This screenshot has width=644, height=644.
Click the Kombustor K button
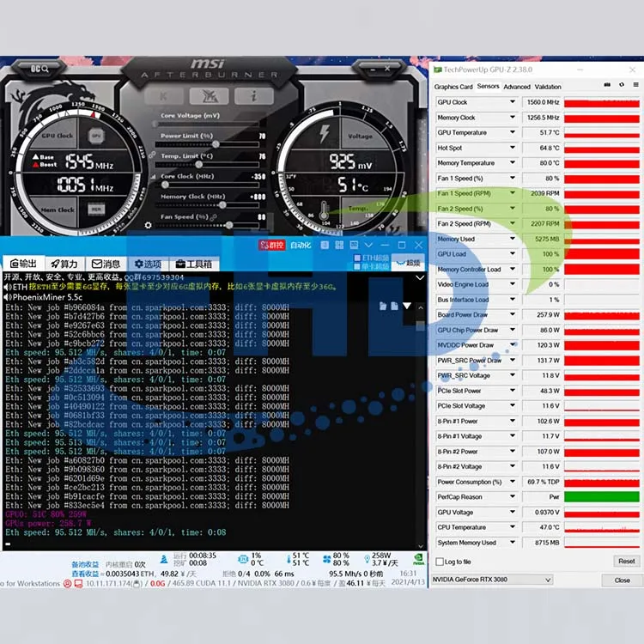click(163, 96)
